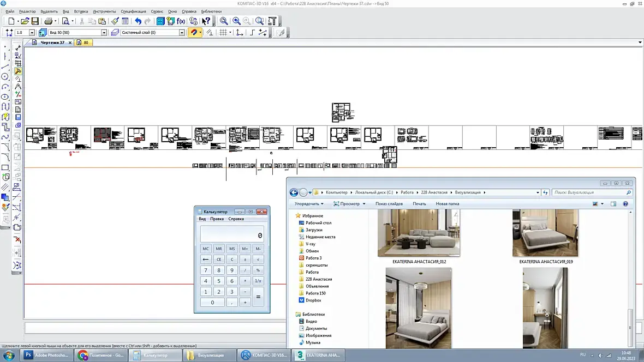Open the Файл menu
This screenshot has height=362, width=644.
point(10,11)
